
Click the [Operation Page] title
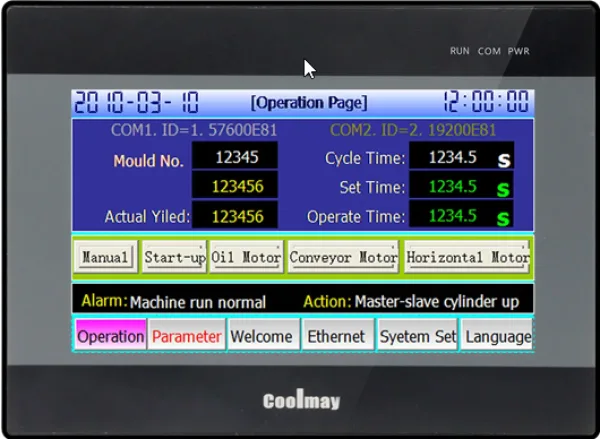click(309, 103)
